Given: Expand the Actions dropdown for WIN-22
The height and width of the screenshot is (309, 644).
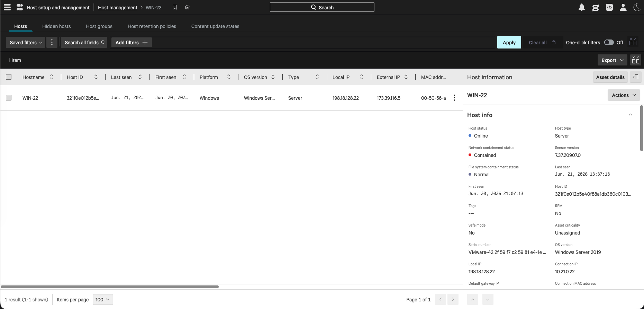Looking at the screenshot, I should click(x=624, y=95).
